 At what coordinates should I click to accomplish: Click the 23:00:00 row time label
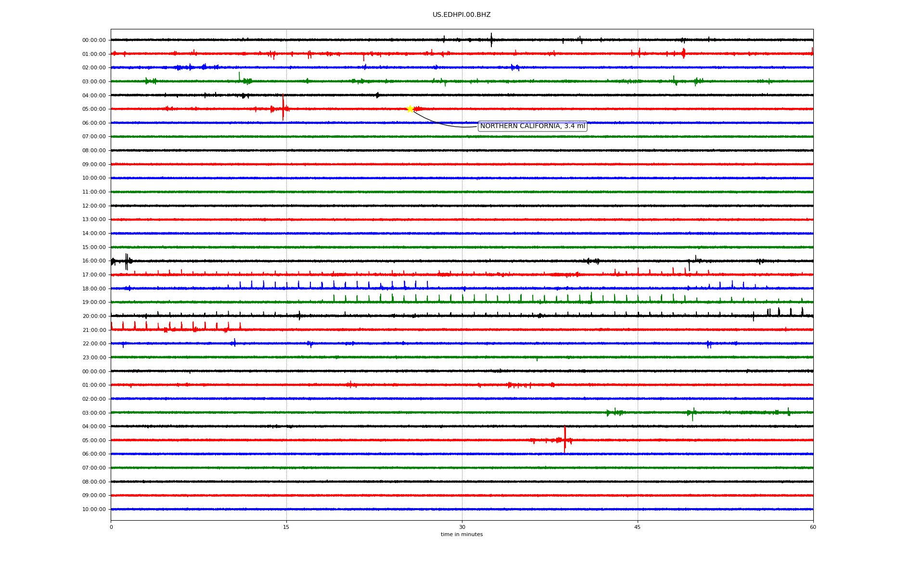[x=94, y=358]
